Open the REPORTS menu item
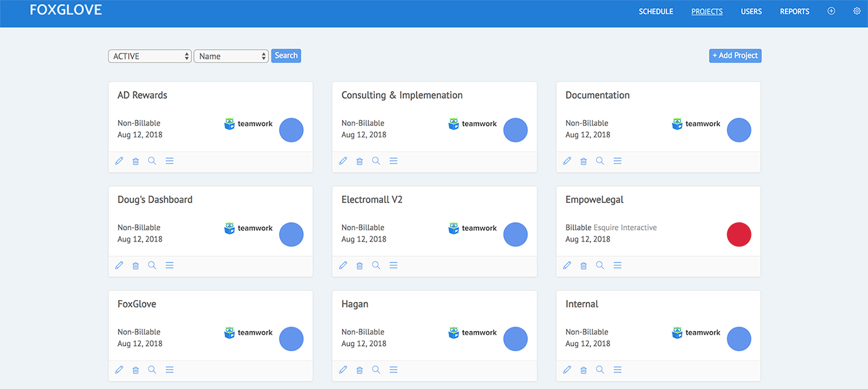 (x=795, y=12)
